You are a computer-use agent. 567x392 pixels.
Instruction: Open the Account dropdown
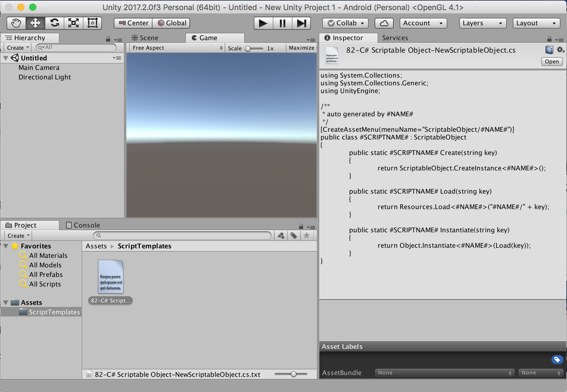[423, 23]
